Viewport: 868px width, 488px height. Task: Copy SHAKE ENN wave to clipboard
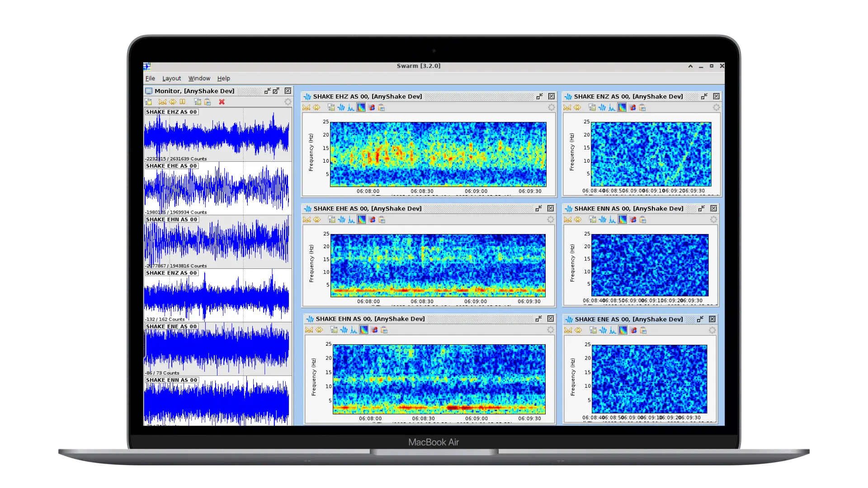[x=643, y=220]
